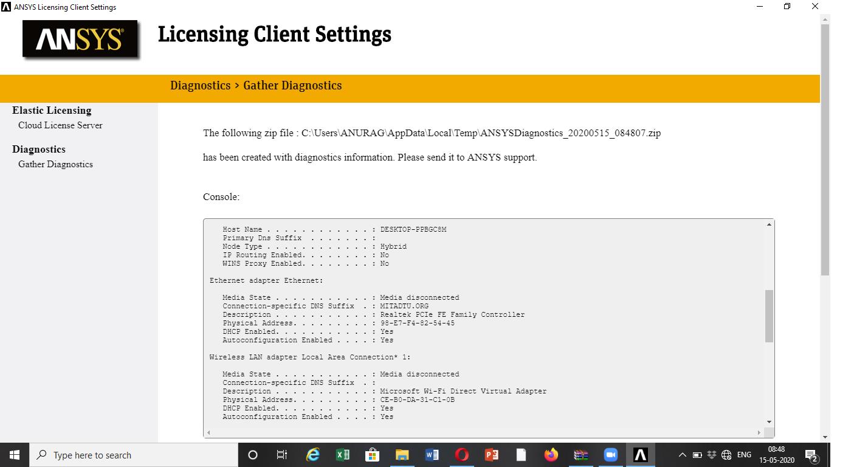Open blank document icon in taskbar
Screen dimensions: 868x467
521,455
